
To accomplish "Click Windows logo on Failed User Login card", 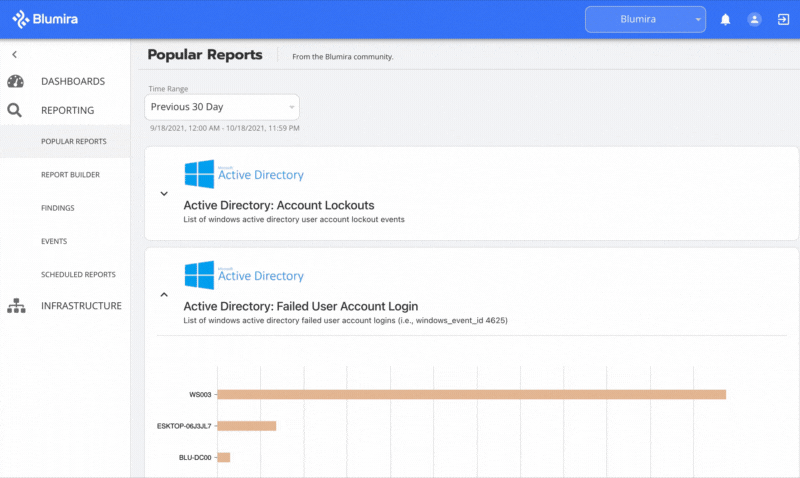I will pos(199,275).
